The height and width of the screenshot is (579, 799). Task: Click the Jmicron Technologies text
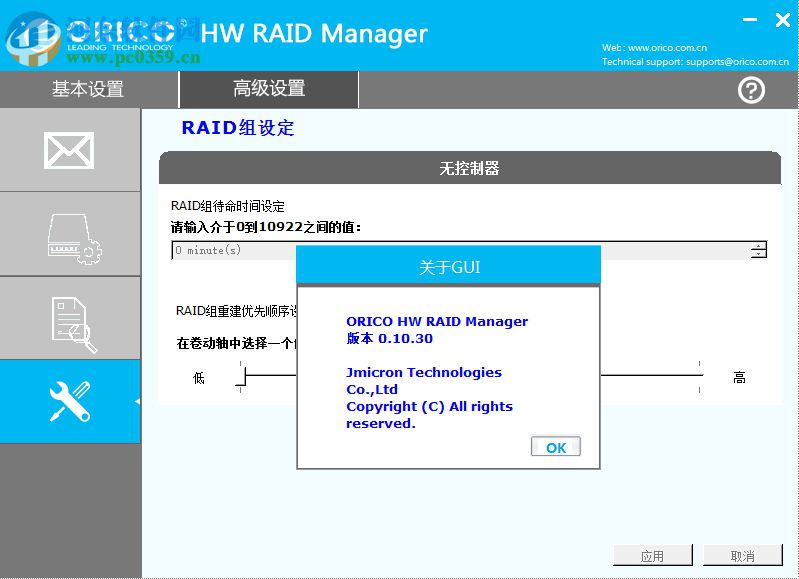tap(424, 373)
